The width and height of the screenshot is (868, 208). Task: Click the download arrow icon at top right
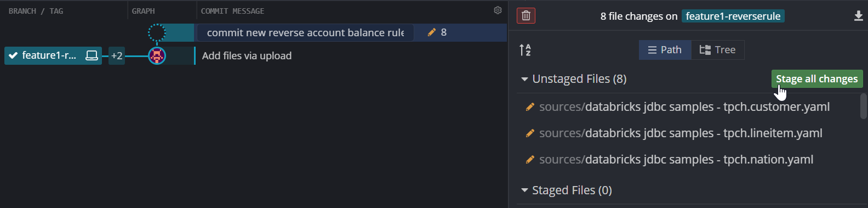[x=859, y=16]
